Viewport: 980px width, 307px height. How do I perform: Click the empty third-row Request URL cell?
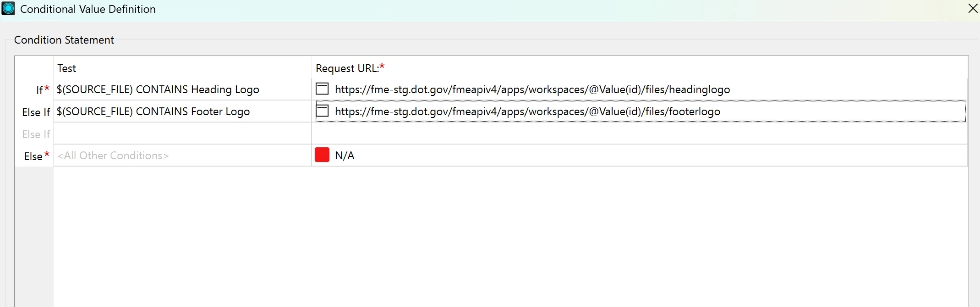(x=640, y=134)
